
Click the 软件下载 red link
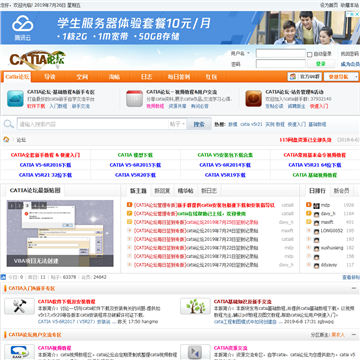tap(36, 106)
